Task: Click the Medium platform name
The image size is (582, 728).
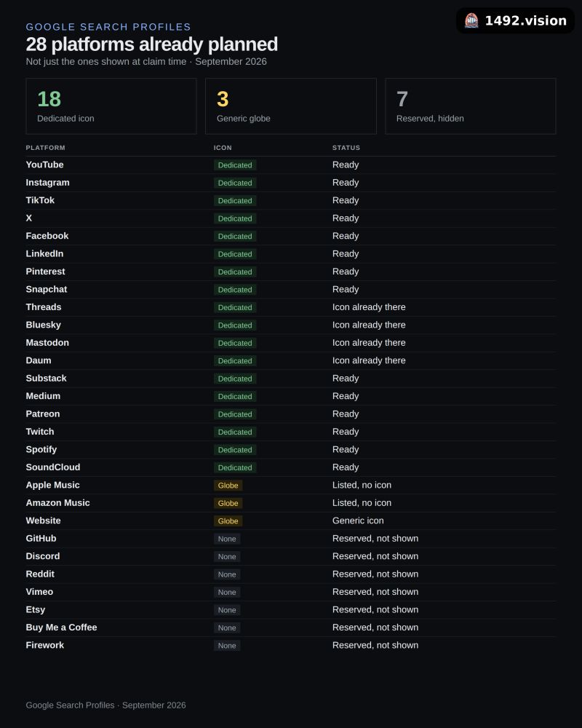Action: tap(43, 396)
